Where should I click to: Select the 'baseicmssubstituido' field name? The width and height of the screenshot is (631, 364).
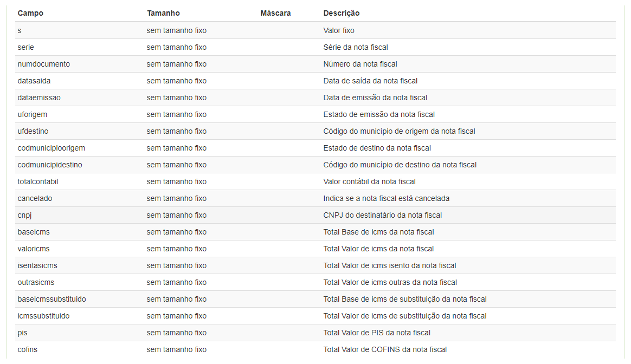point(51,299)
